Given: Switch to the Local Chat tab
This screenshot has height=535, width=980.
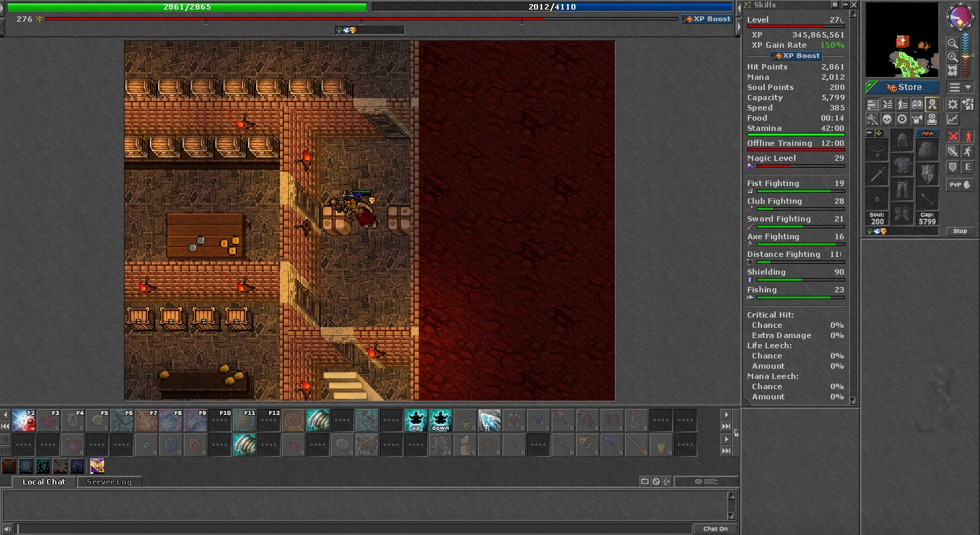Looking at the screenshot, I should [x=44, y=481].
